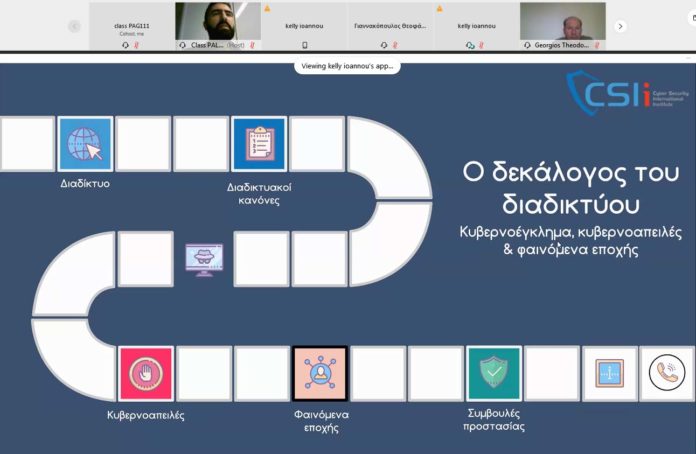Click the Γιαννακόπουλος participant tile
Viewport: 696px width, 454px height.
click(x=390, y=26)
